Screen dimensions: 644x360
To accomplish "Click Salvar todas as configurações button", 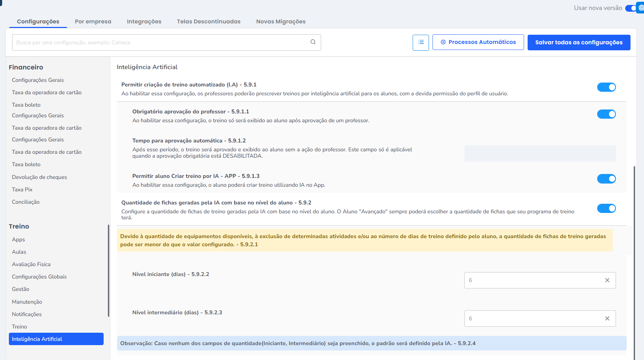I will (x=579, y=43).
